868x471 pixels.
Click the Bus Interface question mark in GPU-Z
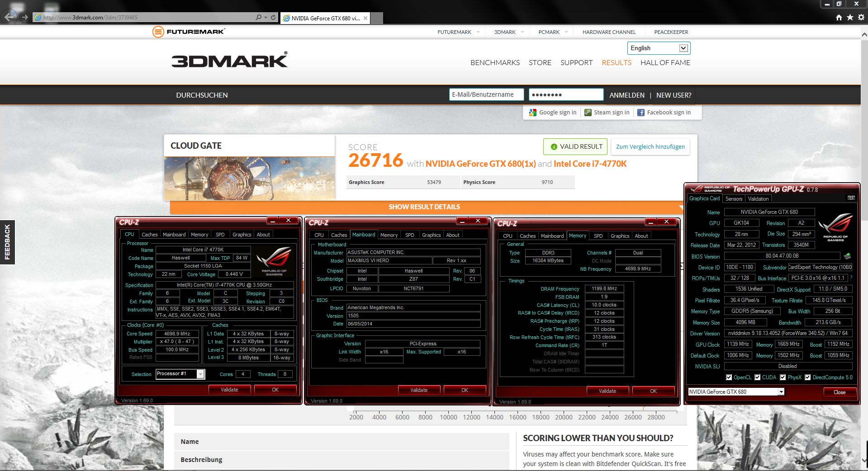[x=851, y=278]
